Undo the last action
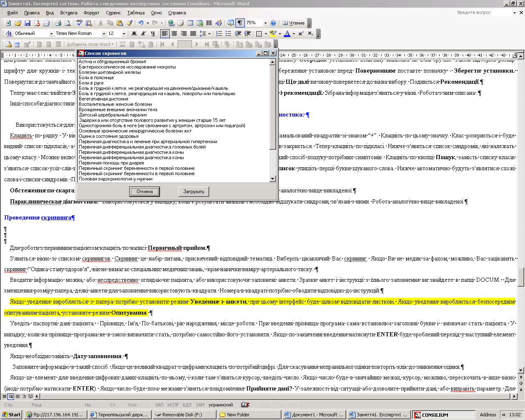This screenshot has height=420, width=525. click(141, 23)
